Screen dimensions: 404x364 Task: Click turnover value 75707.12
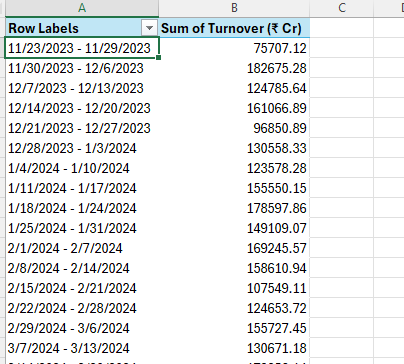click(234, 48)
